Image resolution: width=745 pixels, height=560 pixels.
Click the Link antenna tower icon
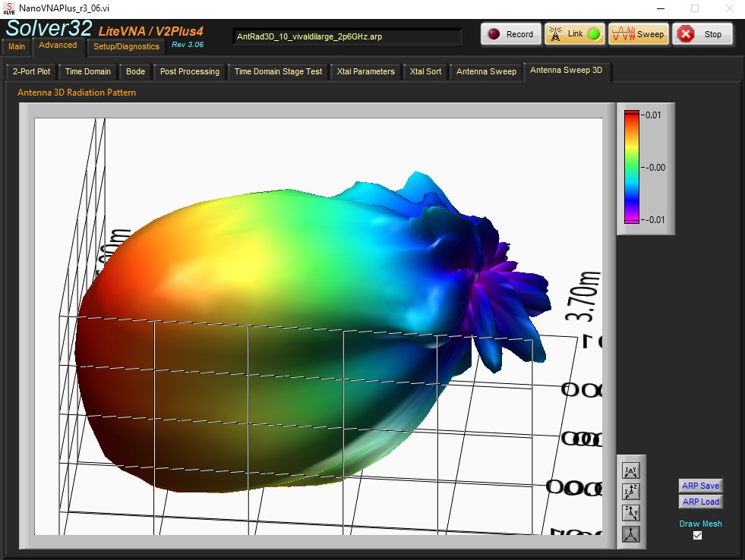[x=555, y=34]
